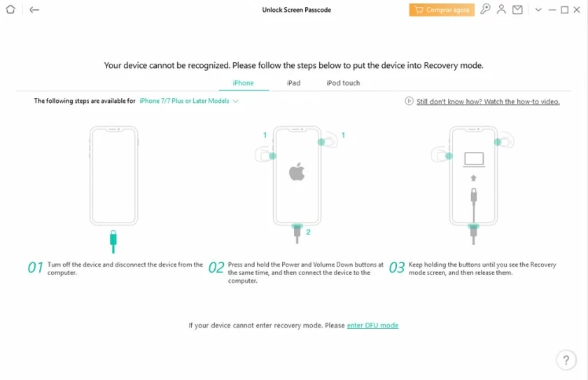Switch to the iPod touch tab
The width and height of the screenshot is (588, 380).
pos(343,83)
